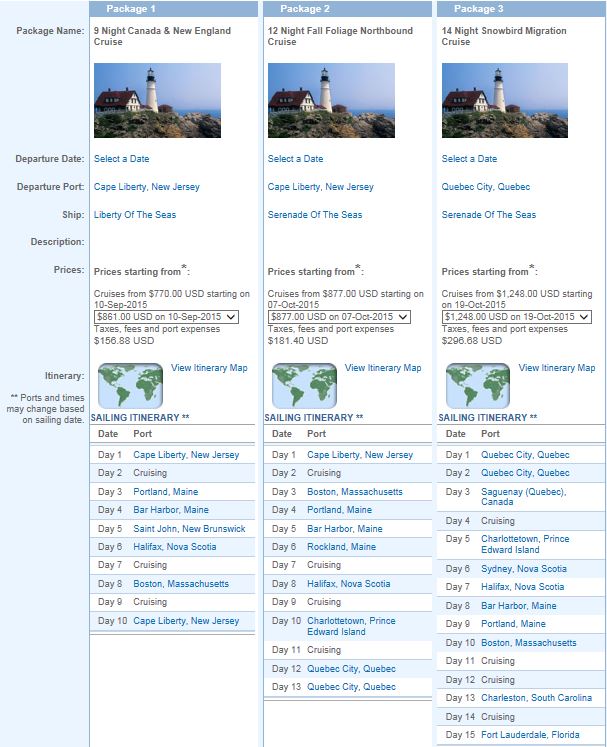Click Package 2 Day 10 Charlottetown link
Screen dimensions: 607x747
click(352, 626)
